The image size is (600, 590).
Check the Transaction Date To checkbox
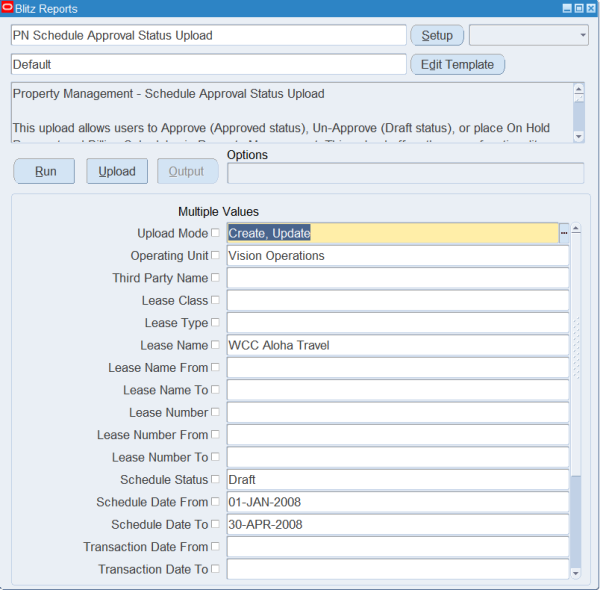[215, 569]
